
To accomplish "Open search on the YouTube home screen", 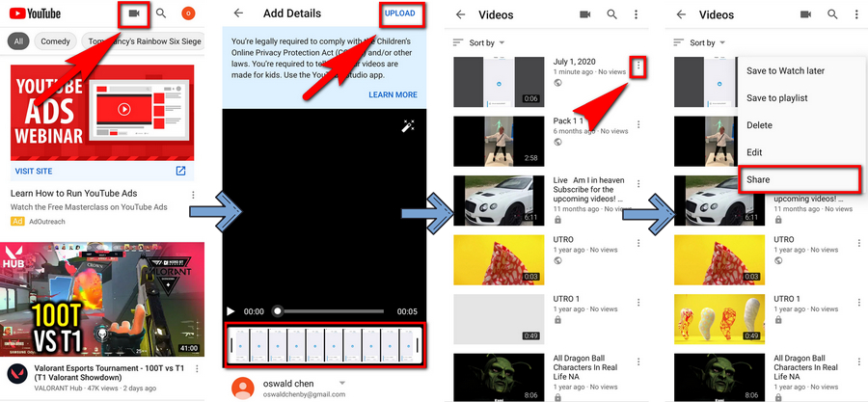I will tap(161, 13).
